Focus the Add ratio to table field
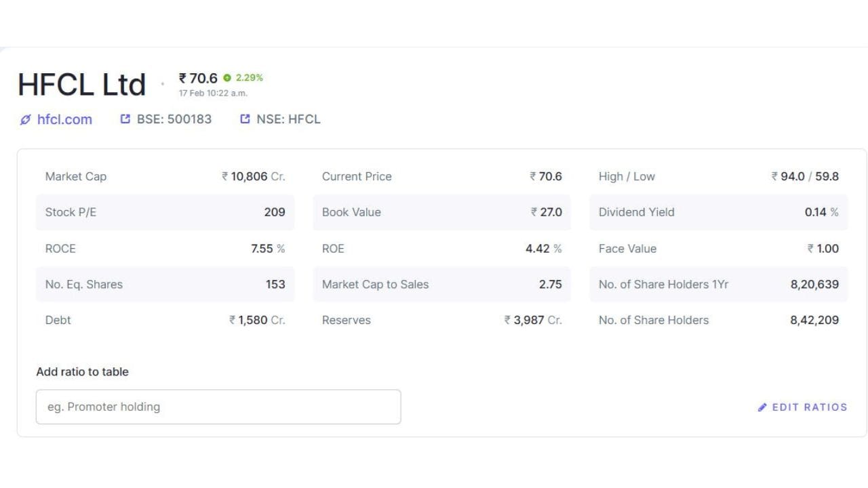The width and height of the screenshot is (868, 488). [x=218, y=407]
